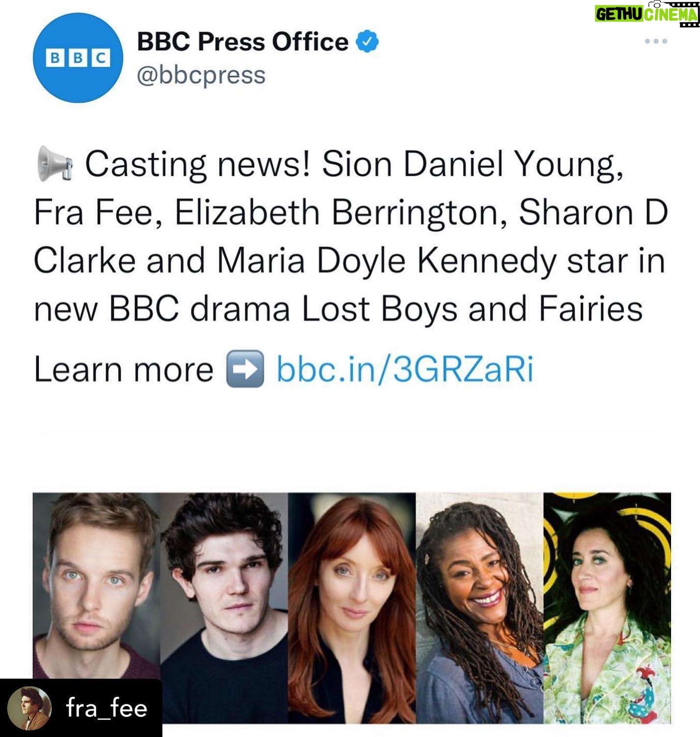Screen dimensions: 700x737
Task: Open the smiling woman with locs headshot
Action: pyautogui.click(x=480, y=608)
